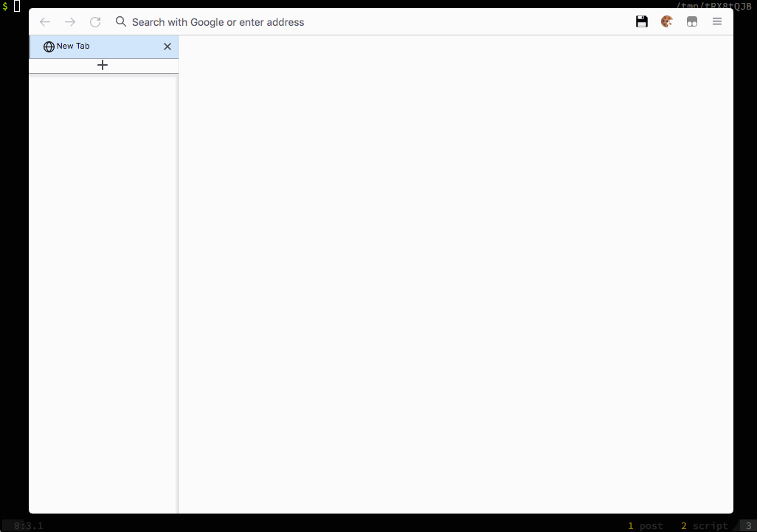The width and height of the screenshot is (757, 532).
Task: Click the tmux session indicator 0:3.1
Action: [x=29, y=526]
